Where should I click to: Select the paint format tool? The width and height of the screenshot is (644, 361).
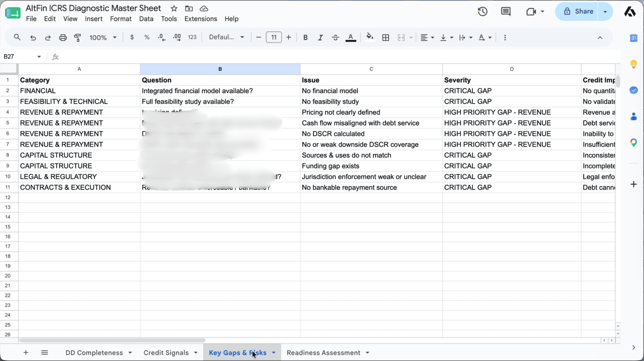click(x=78, y=37)
